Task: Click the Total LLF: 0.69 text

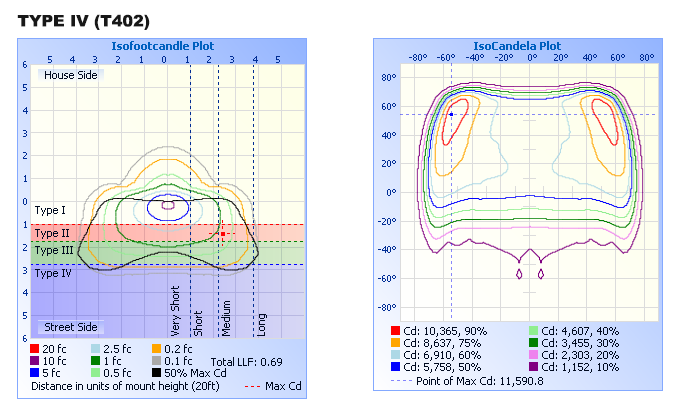Action: 246,360
